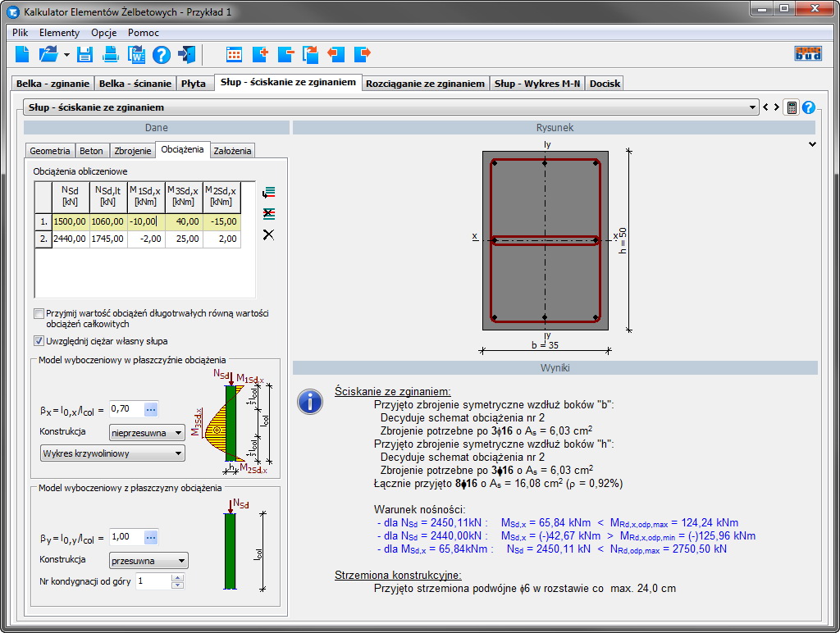Screen dimensions: 840x633
Task: Open the Założenia data tab
Action: coord(232,151)
